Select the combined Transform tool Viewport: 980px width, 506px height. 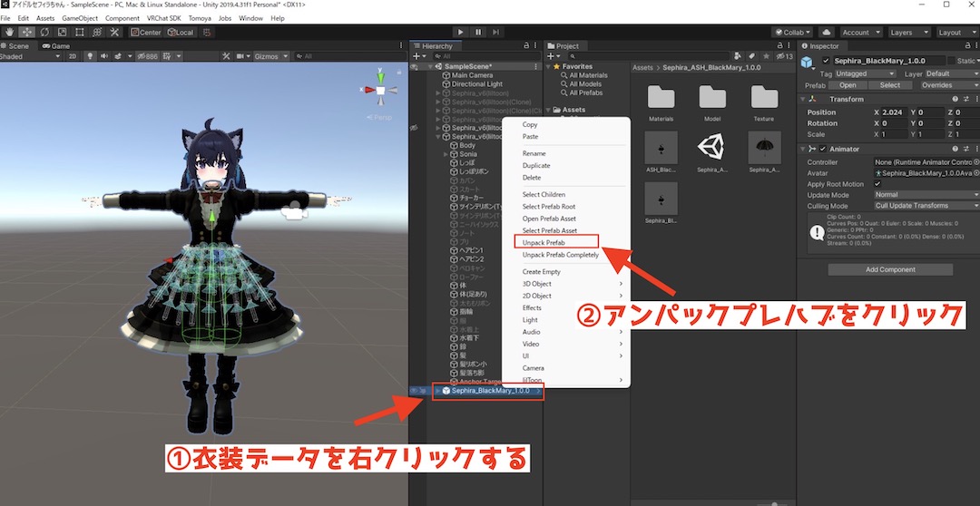[x=97, y=32]
